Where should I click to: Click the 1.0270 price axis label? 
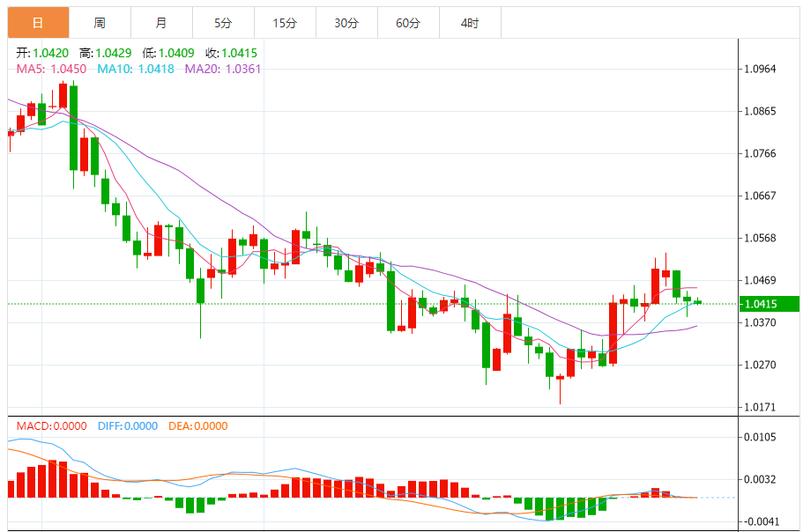click(760, 365)
